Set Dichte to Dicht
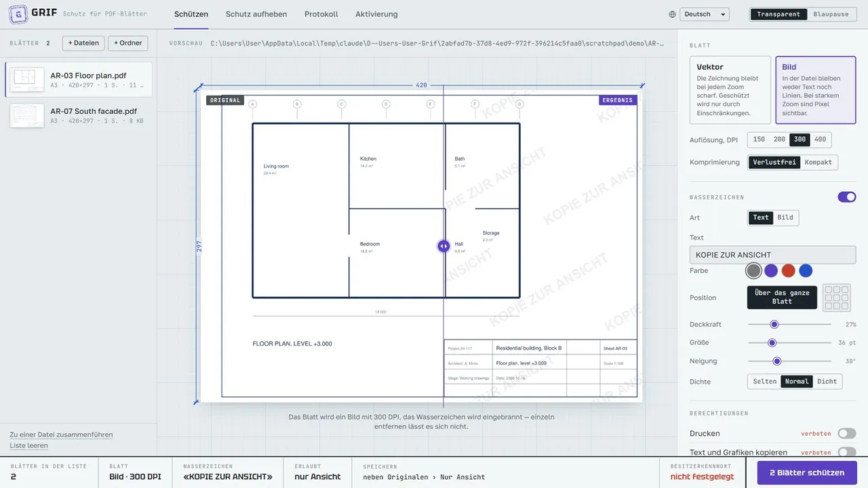Image resolution: width=868 pixels, height=488 pixels. (827, 382)
